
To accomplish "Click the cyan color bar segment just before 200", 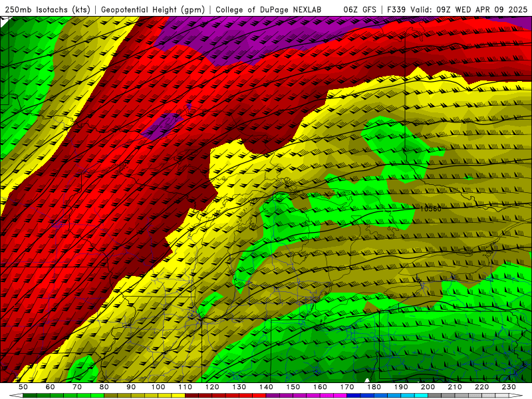I will coord(421,396).
